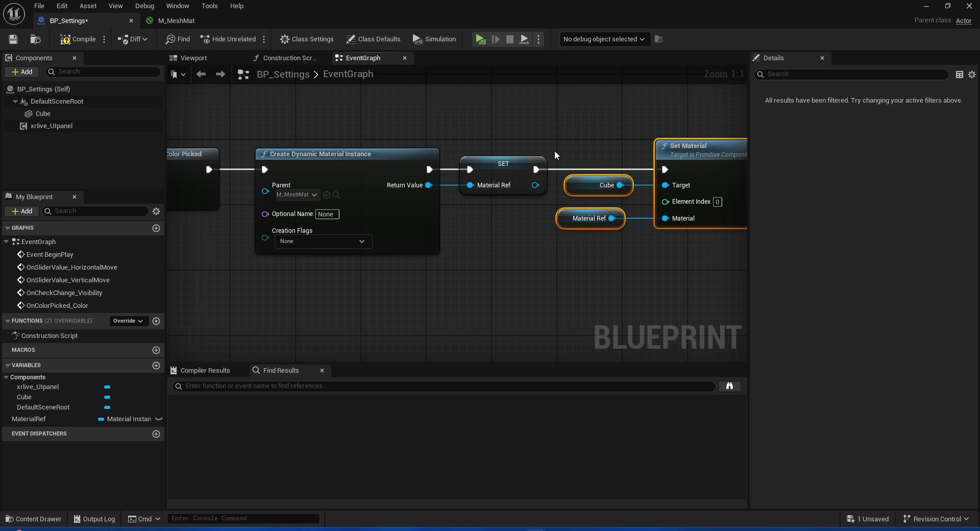Viewport: 980px width, 531px height.
Task: Open the graph bookmarks dropdown
Action: pyautogui.click(x=178, y=75)
